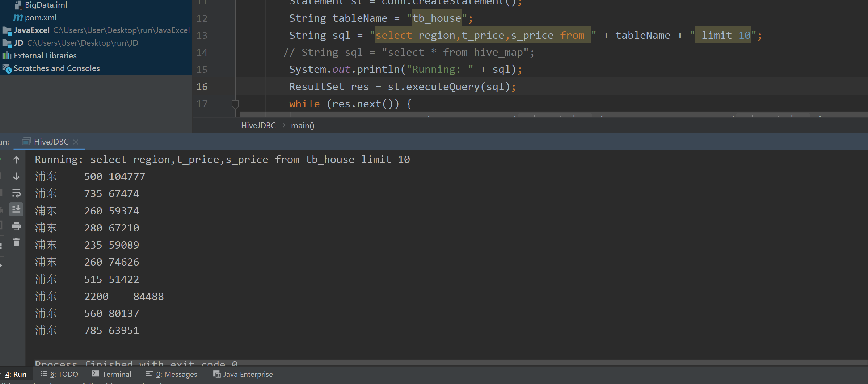
Task: Select BigData.iml in project tree
Action: tap(46, 5)
